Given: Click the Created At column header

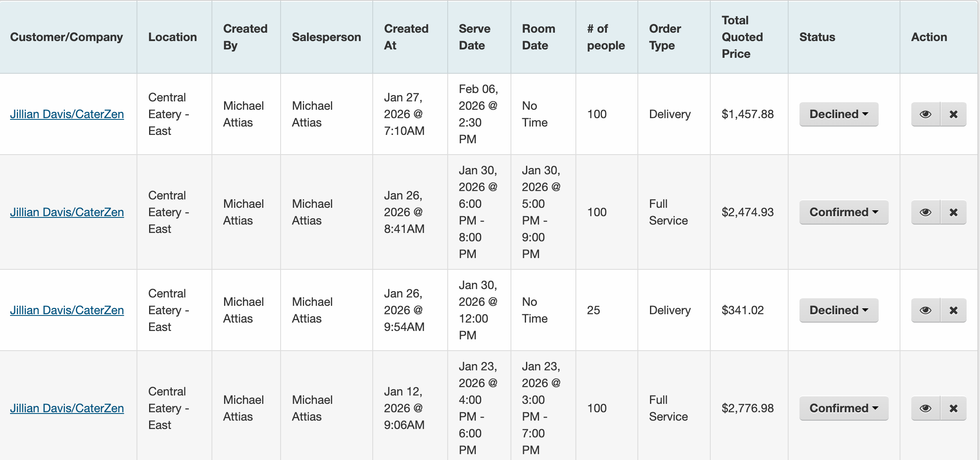Looking at the screenshot, I should click(x=406, y=37).
